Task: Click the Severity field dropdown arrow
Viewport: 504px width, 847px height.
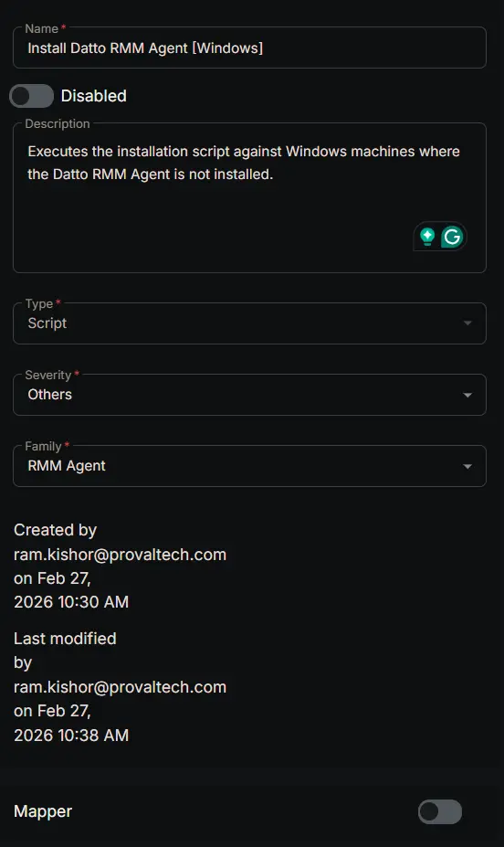Action: 467,395
